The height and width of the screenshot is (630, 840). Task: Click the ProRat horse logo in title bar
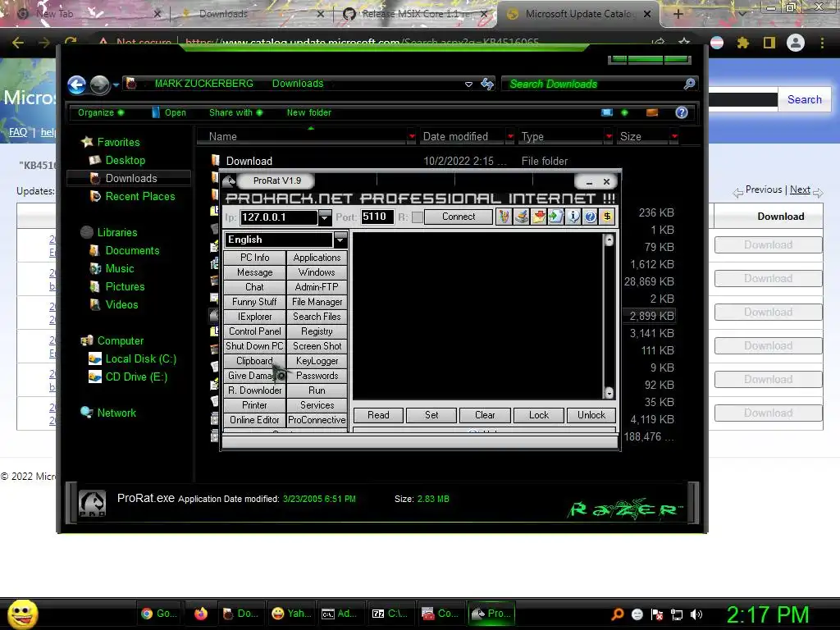(230, 181)
